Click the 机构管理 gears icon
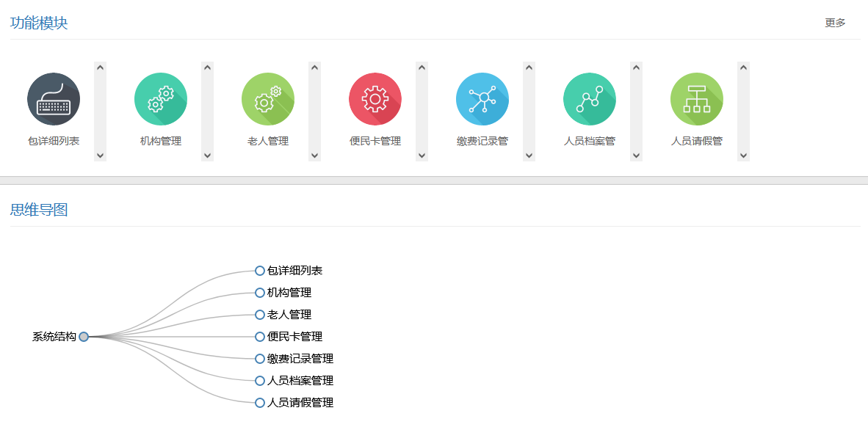Viewport: 868px width, 438px height. tap(161, 99)
